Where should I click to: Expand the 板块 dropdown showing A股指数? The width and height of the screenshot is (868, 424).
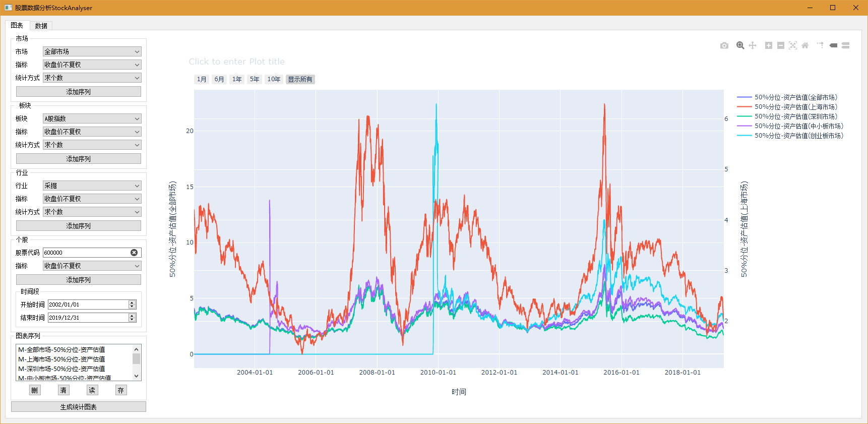coord(92,118)
